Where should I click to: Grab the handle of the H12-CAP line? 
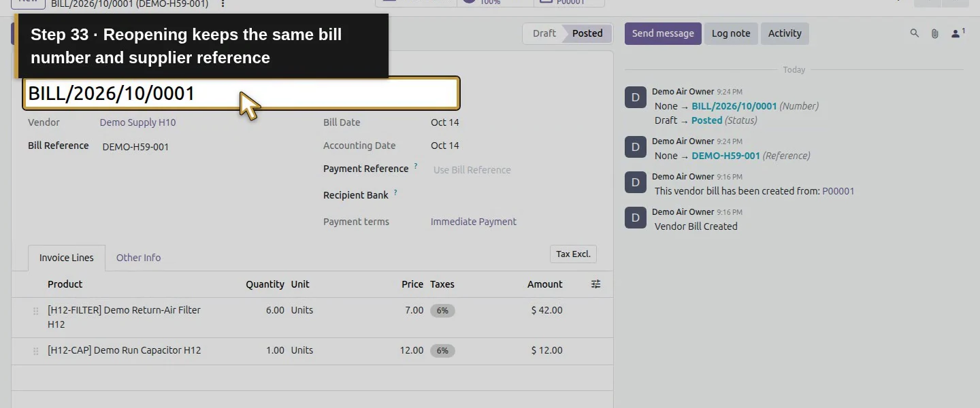[35, 351]
